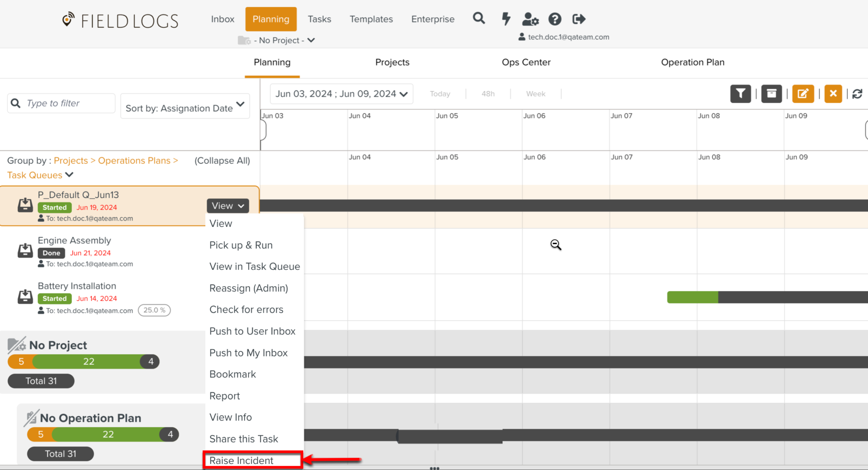
Task: Expand the Task Queues grouping chevron
Action: 69,175
